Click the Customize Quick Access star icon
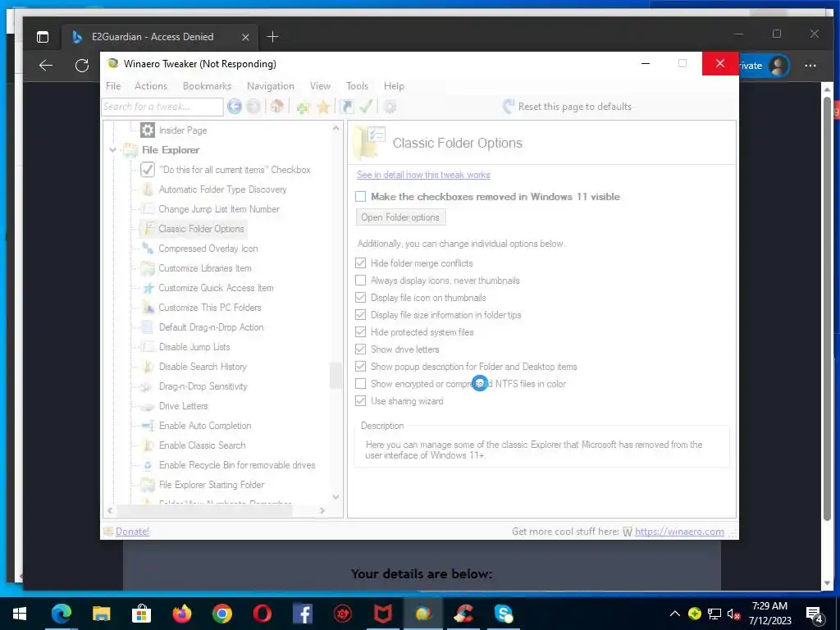 (148, 288)
